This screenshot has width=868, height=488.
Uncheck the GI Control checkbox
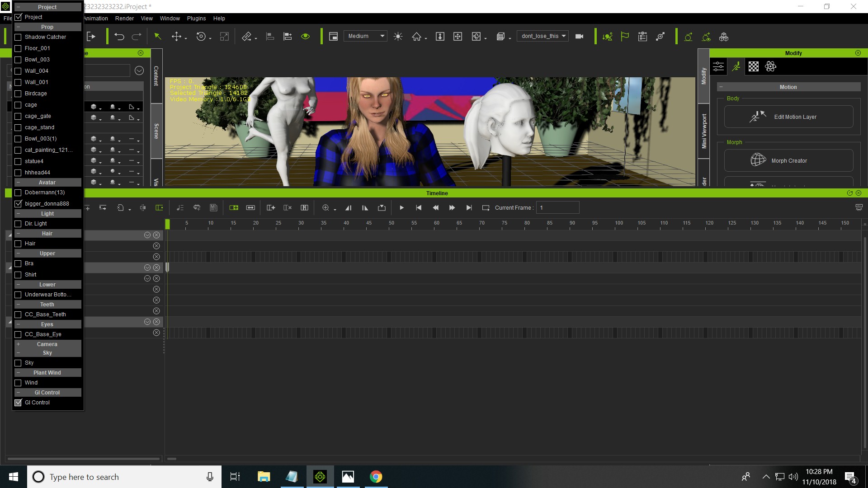pos(18,403)
